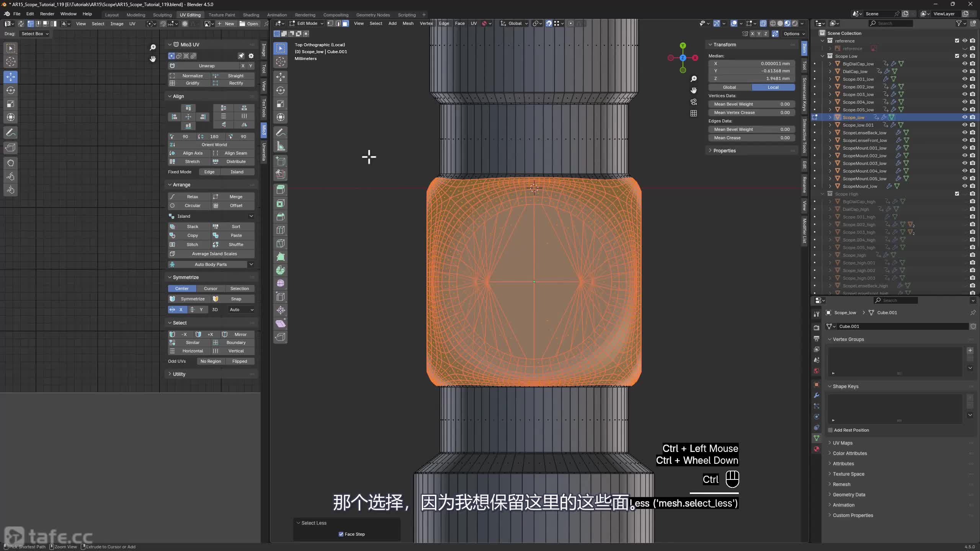Select the Move tool in 3D viewport toolbar
The height and width of the screenshot is (551, 980).
[x=281, y=77]
